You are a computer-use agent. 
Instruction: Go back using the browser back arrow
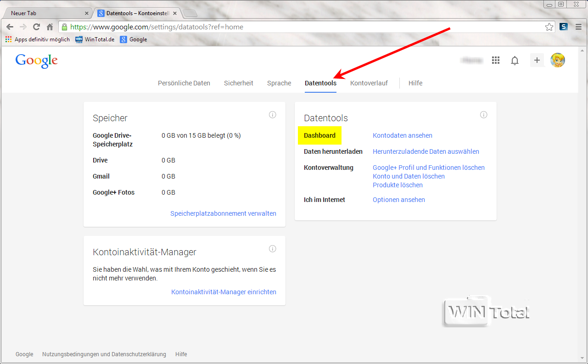pos(10,27)
